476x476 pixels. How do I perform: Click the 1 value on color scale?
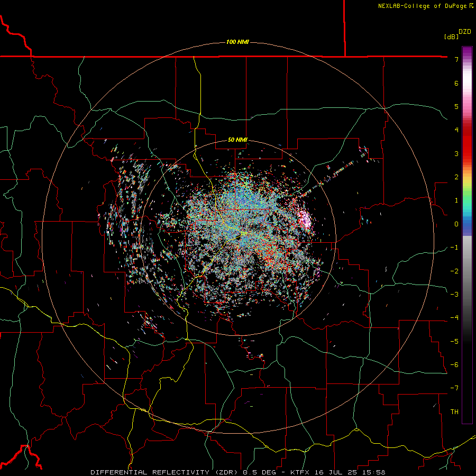[x=456, y=200]
